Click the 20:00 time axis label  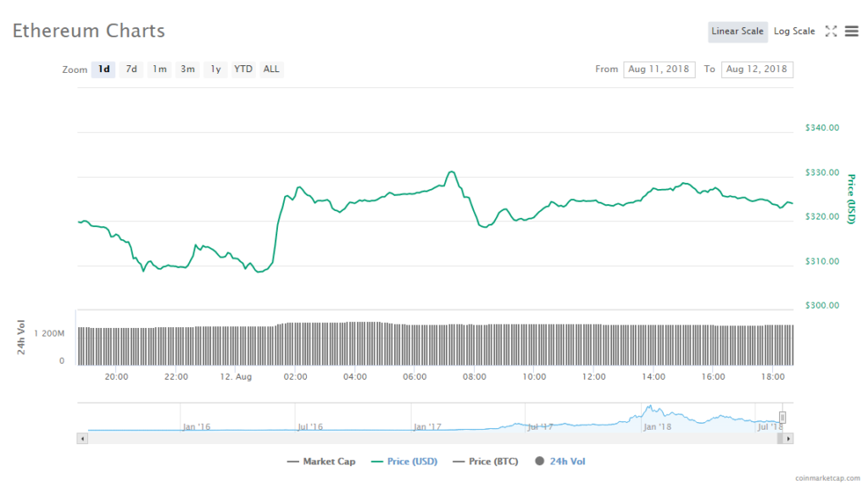pyautogui.click(x=116, y=377)
